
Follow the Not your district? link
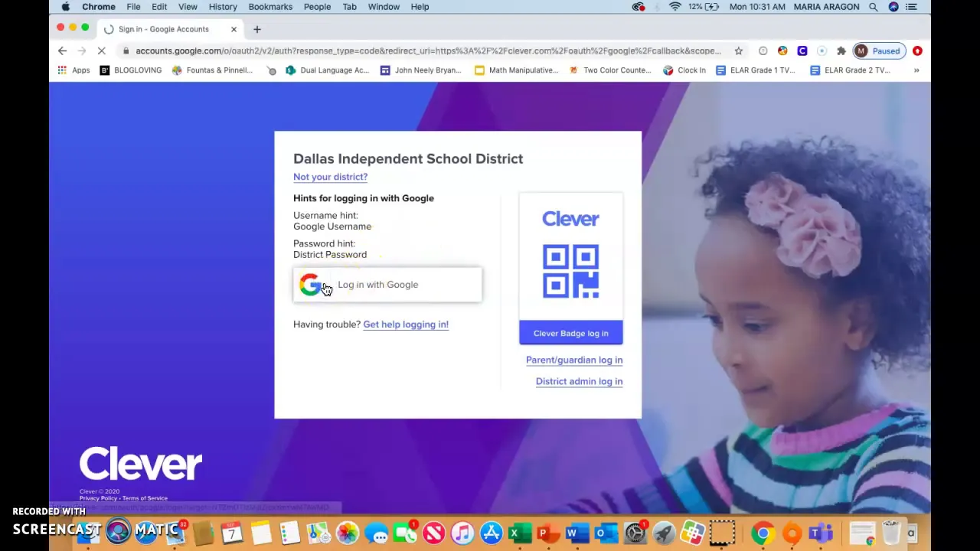(x=330, y=177)
